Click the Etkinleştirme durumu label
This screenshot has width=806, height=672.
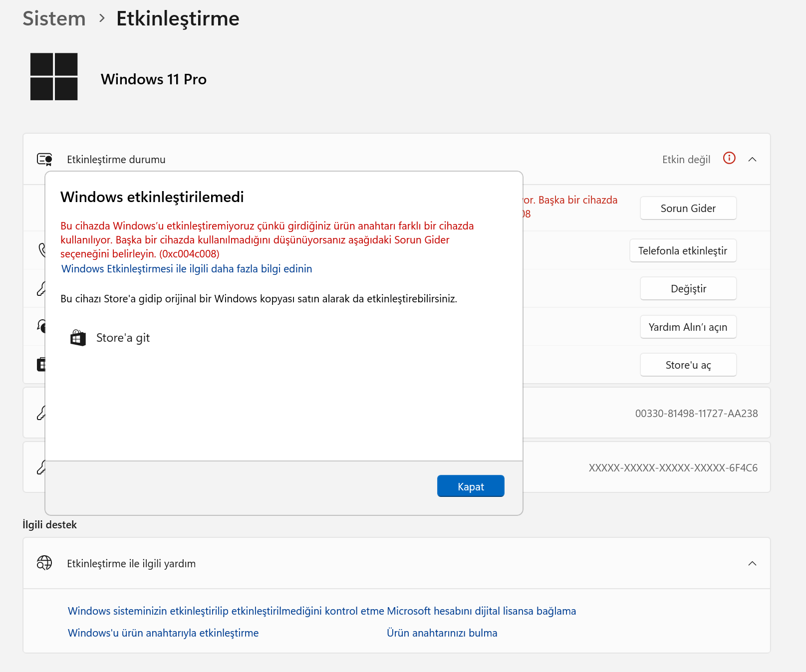pos(116,159)
